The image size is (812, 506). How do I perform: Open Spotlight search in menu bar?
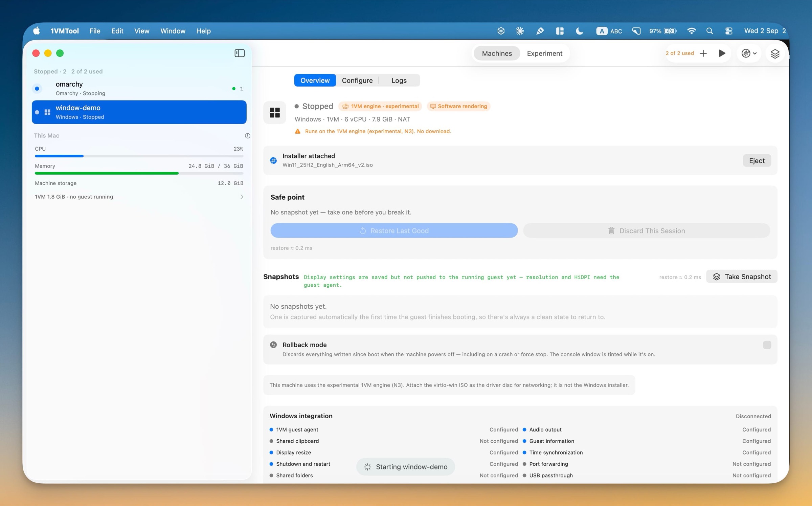[710, 31]
